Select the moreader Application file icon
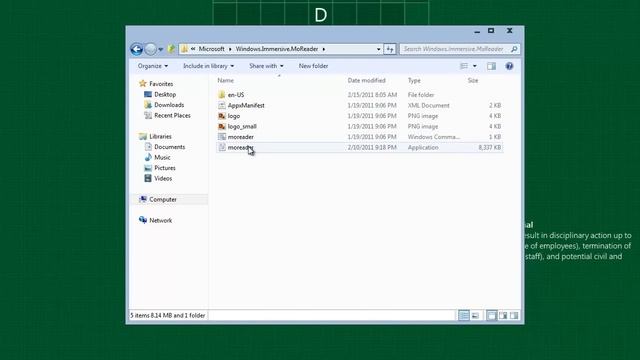Viewport: 640px width, 360px height. coord(222,147)
